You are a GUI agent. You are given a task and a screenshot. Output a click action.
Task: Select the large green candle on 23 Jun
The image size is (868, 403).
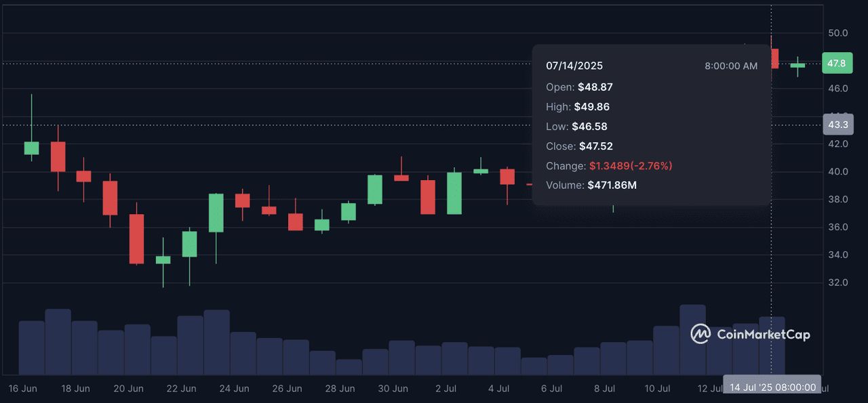pyautogui.click(x=216, y=213)
